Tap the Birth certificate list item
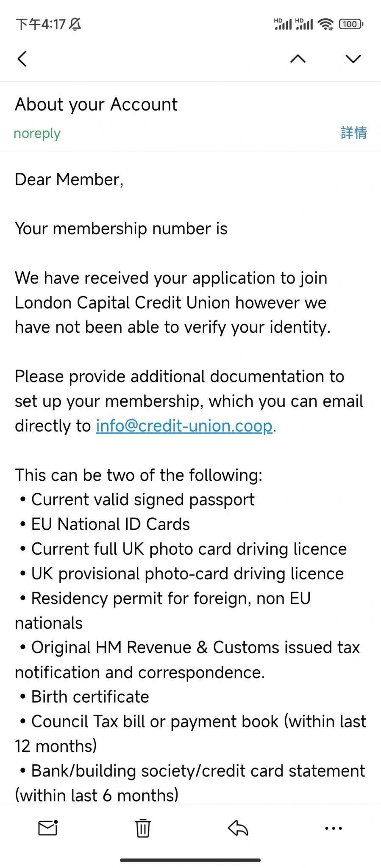 (90, 697)
